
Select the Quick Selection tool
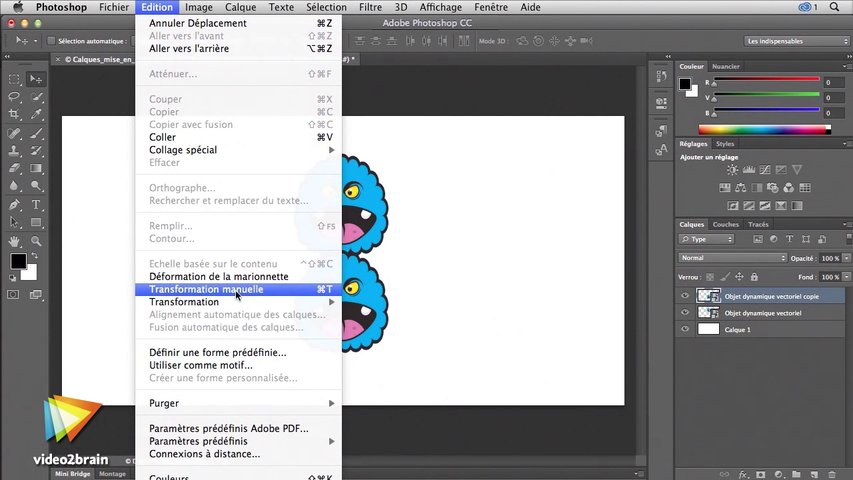36,97
